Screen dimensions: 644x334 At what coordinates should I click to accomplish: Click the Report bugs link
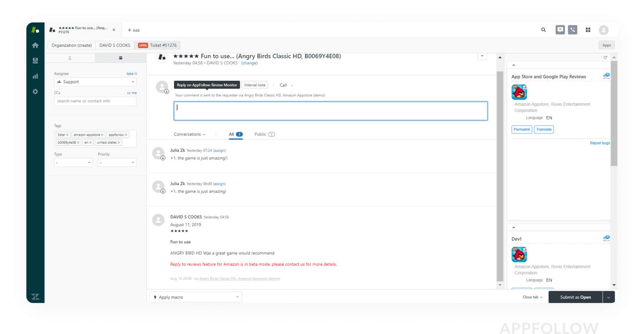600,143
